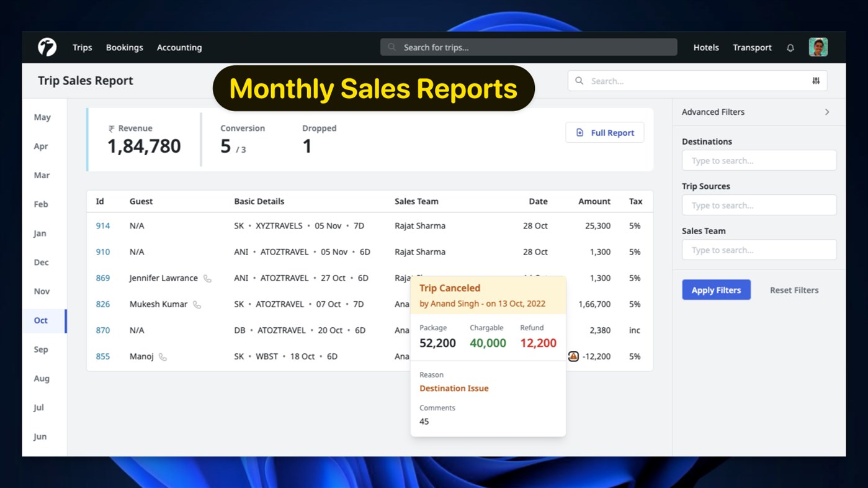Image resolution: width=868 pixels, height=488 pixels.
Task: Click the warning icon next to -12,200
Action: (573, 356)
